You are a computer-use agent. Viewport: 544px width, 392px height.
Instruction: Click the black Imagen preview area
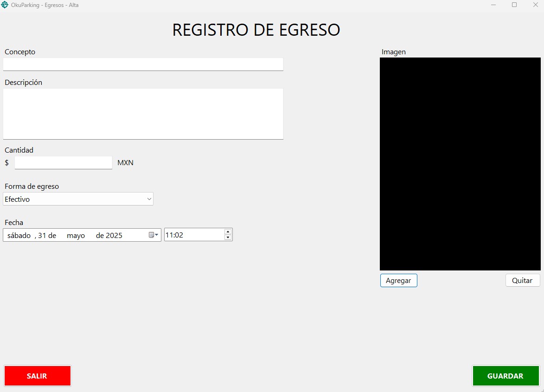point(460,164)
